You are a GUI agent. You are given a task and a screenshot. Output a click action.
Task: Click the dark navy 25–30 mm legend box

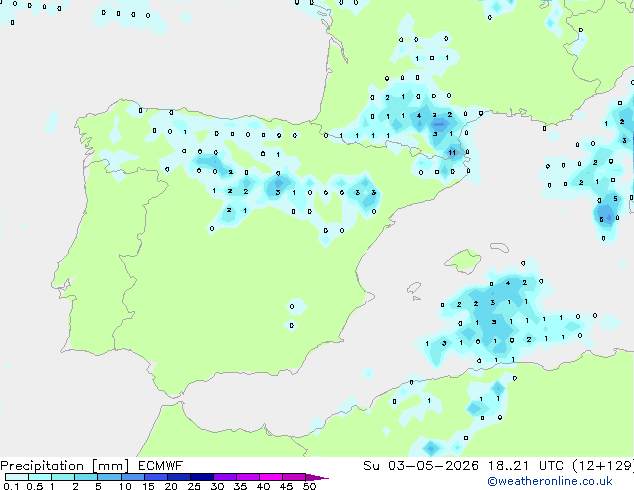(x=201, y=477)
